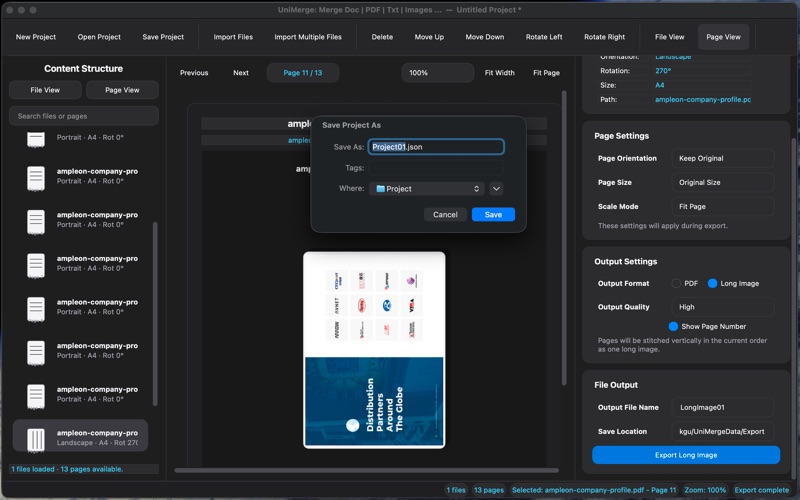Click Rotate Left in the toolbar
The width and height of the screenshot is (800, 500).
click(544, 37)
